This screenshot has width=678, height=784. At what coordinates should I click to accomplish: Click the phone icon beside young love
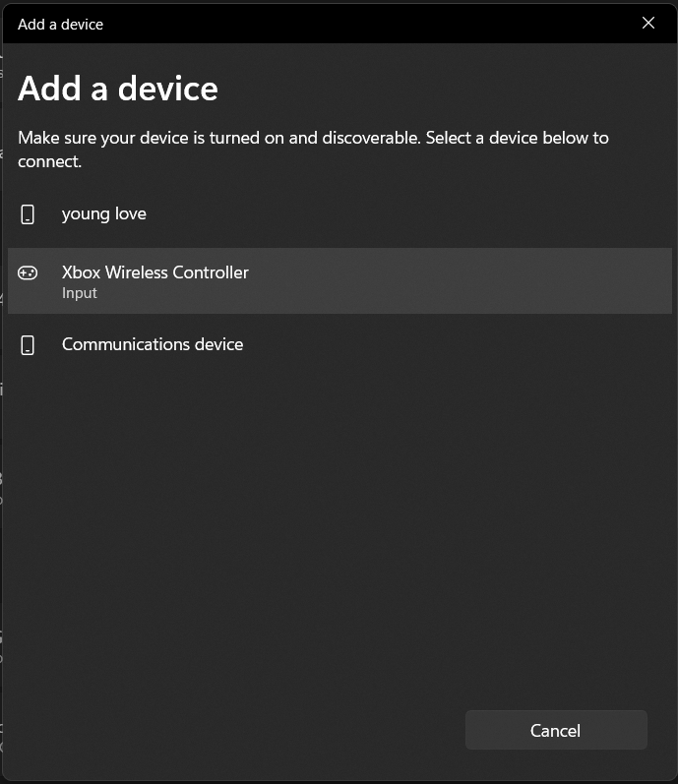click(x=28, y=213)
